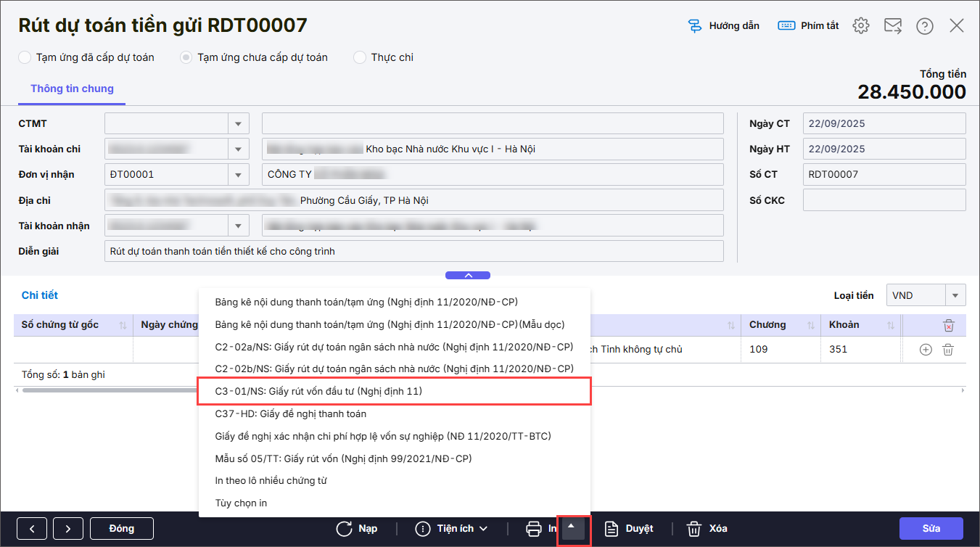Open the settings gear icon
980x547 pixels.
point(861,26)
